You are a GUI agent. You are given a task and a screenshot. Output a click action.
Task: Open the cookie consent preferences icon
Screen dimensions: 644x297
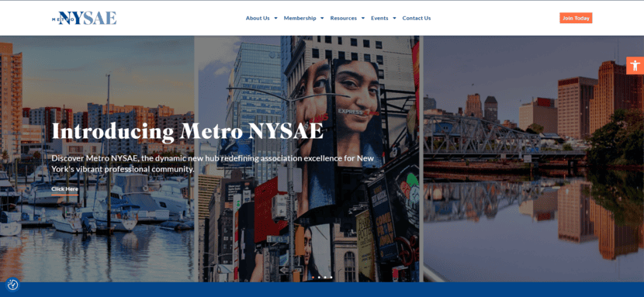(x=12, y=285)
